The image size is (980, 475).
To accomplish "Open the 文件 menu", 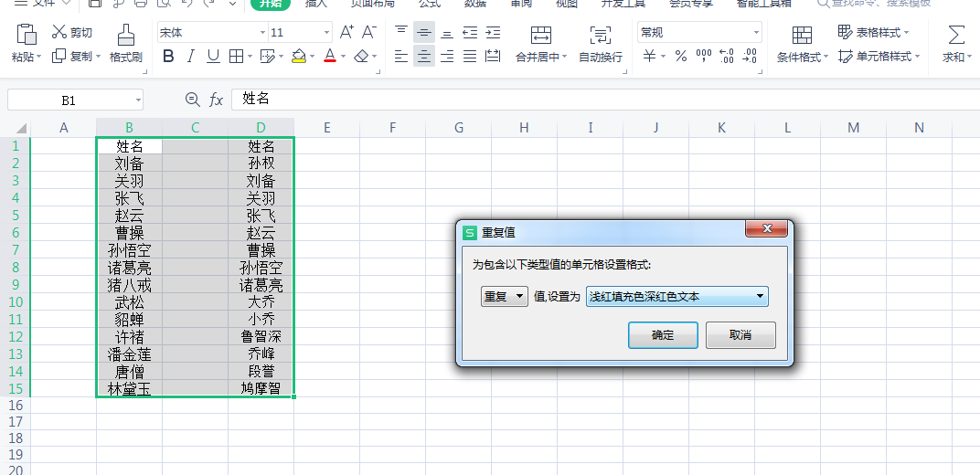I will (x=42, y=3).
